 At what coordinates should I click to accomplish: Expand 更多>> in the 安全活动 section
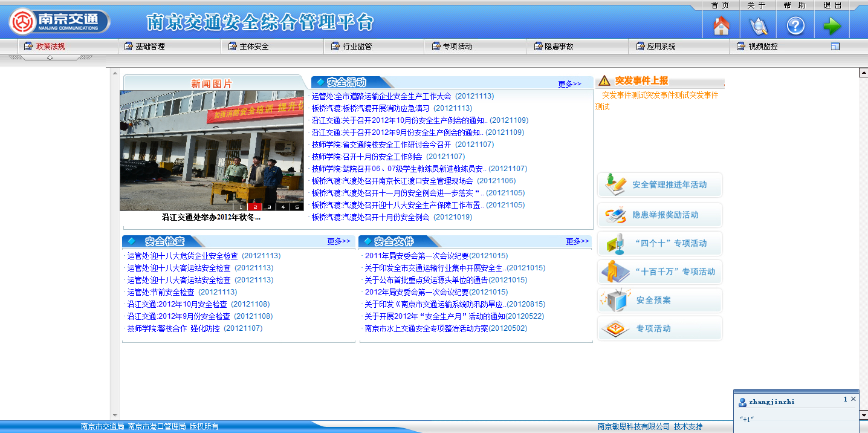tap(569, 84)
